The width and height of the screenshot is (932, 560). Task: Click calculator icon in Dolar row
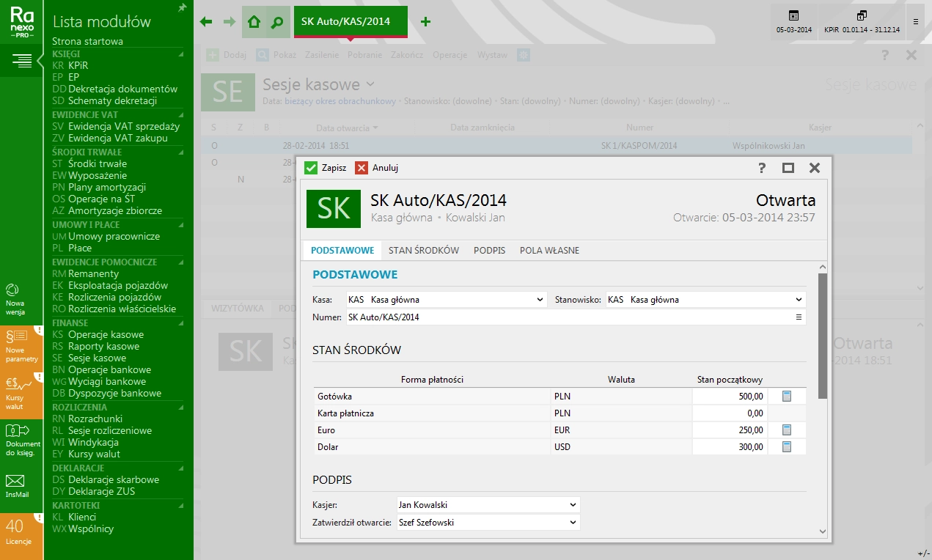tap(787, 447)
